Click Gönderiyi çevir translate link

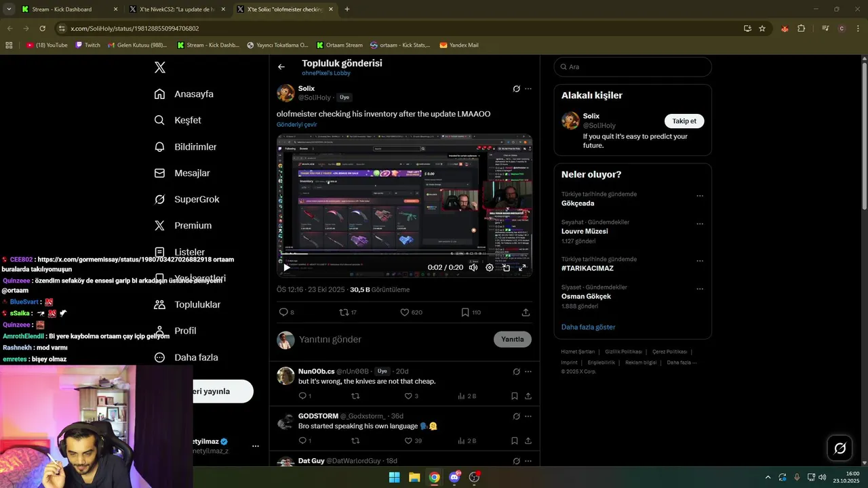pyautogui.click(x=296, y=125)
